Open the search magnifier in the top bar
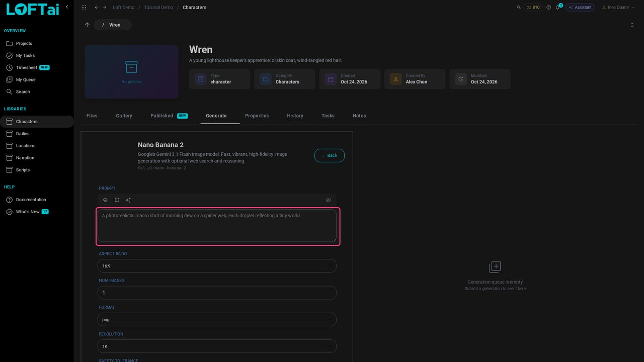Viewport: 644px width, 362px height. coord(519,8)
